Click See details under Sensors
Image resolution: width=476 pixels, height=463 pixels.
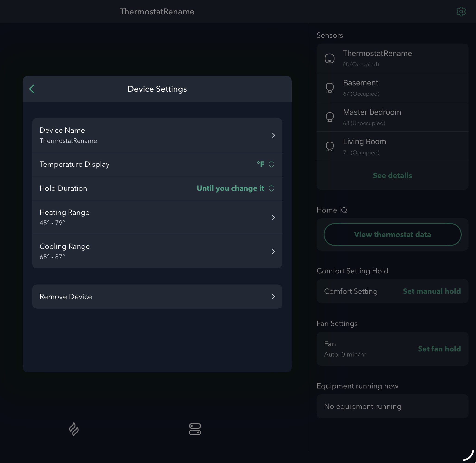[x=392, y=175]
